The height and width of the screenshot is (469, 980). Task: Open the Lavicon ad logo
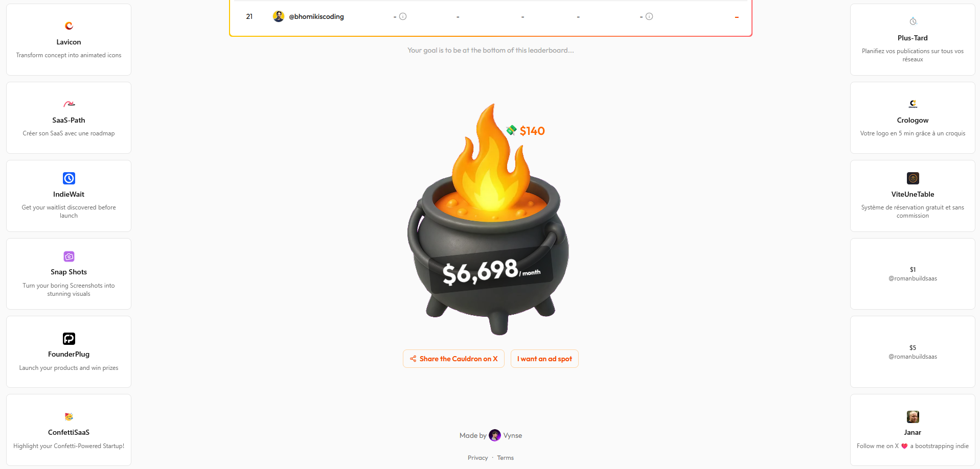tap(69, 26)
